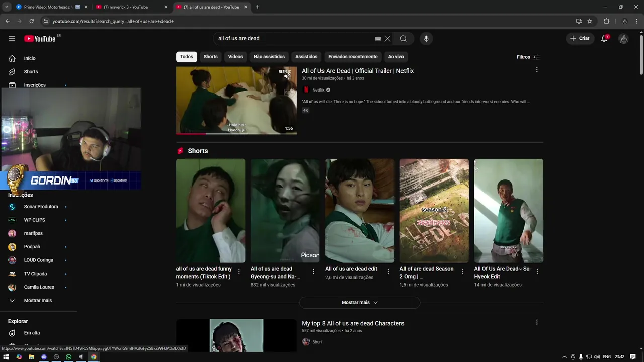Select the Vídeos filter chip

tap(235, 57)
